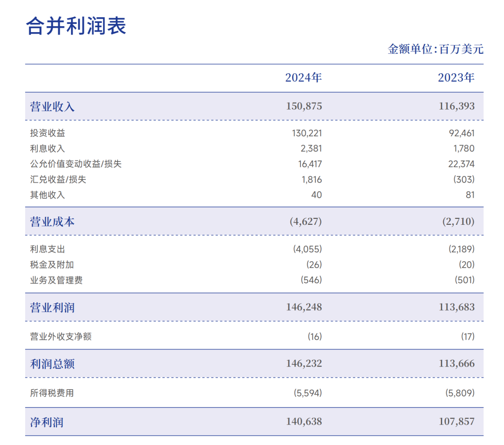Click the 合并利润表 title heading
The width and height of the screenshot is (504, 445).
coord(76,26)
